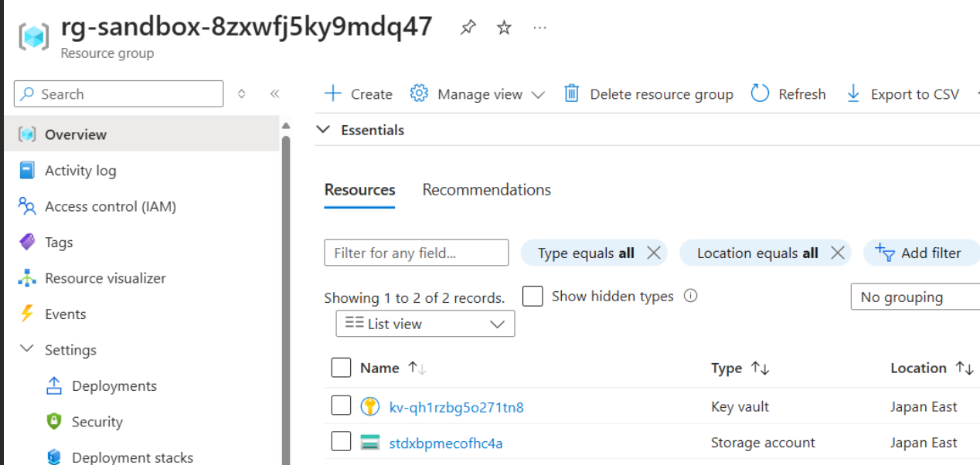
Task: Click Add filter button
Action: 920,253
